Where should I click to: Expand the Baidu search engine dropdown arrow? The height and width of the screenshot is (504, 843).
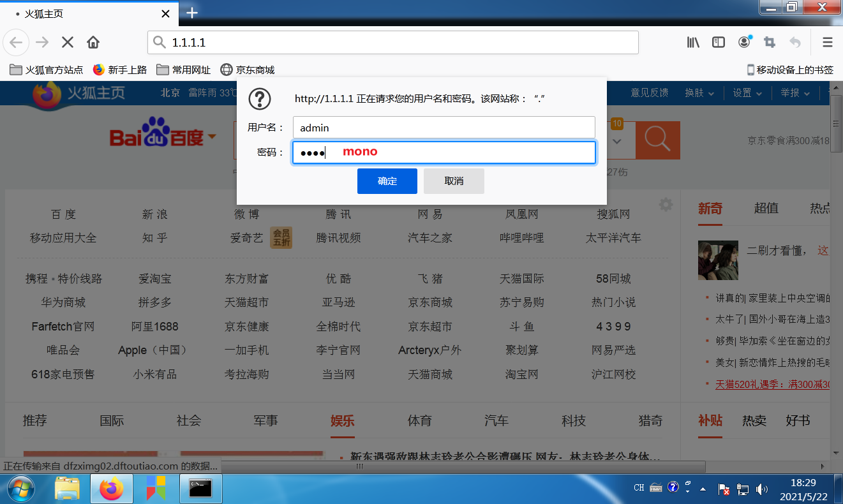pyautogui.click(x=211, y=137)
